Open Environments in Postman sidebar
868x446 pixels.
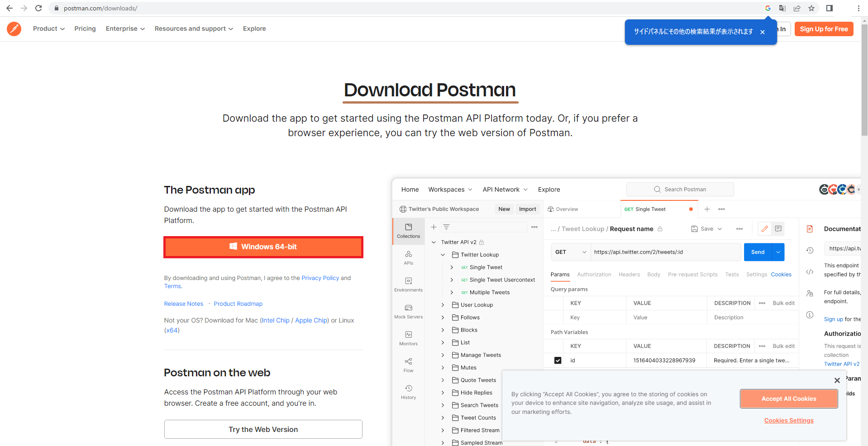coord(409,285)
